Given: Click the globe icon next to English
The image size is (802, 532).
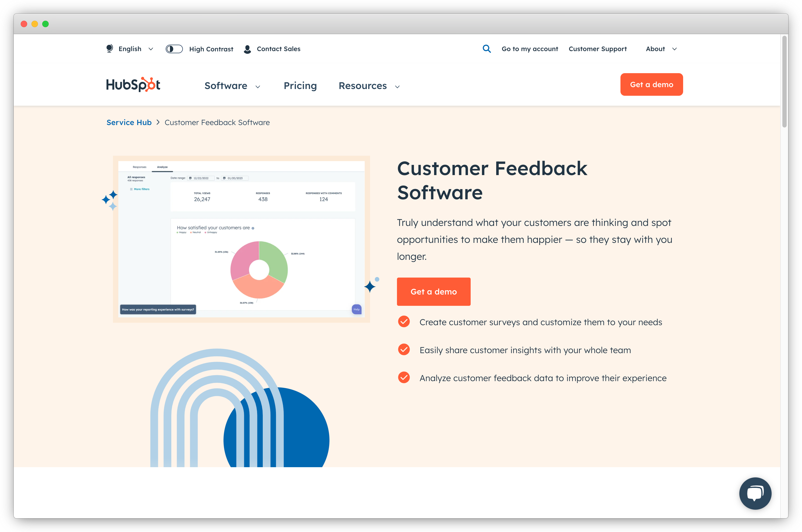Looking at the screenshot, I should click(109, 48).
